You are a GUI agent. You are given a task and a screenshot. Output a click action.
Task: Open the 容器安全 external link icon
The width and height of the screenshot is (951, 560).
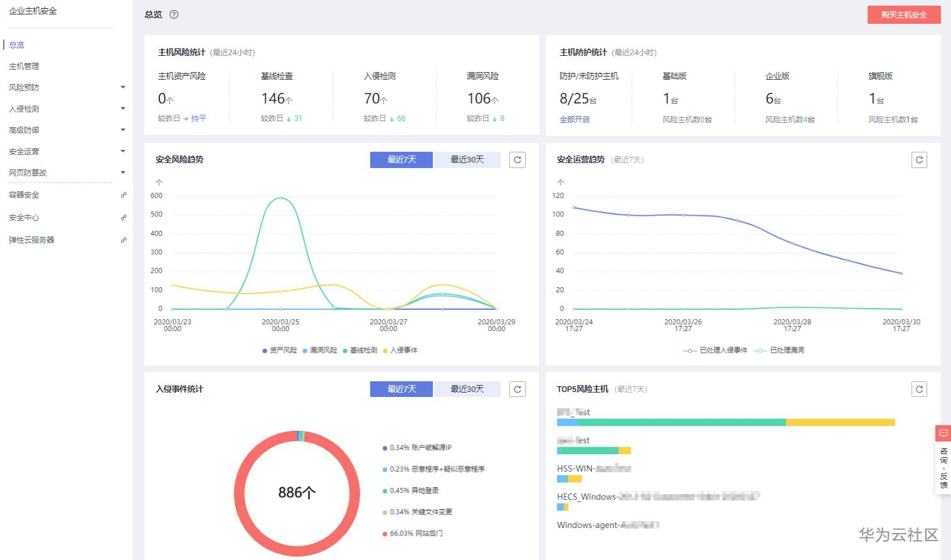pyautogui.click(x=124, y=195)
